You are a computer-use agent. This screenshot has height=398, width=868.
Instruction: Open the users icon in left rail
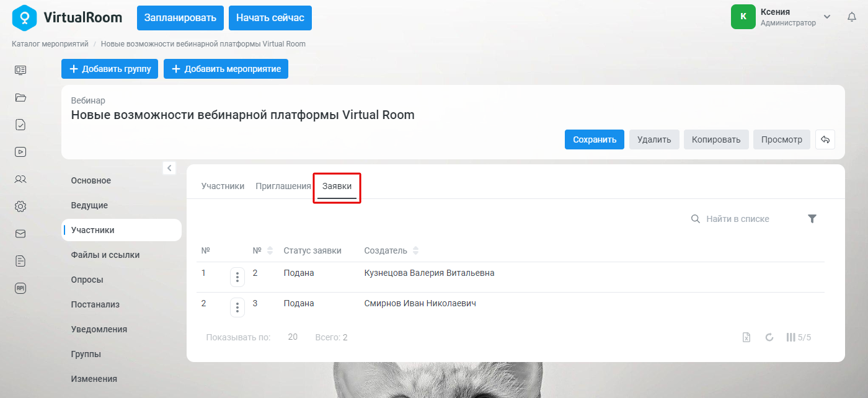pyautogui.click(x=20, y=179)
